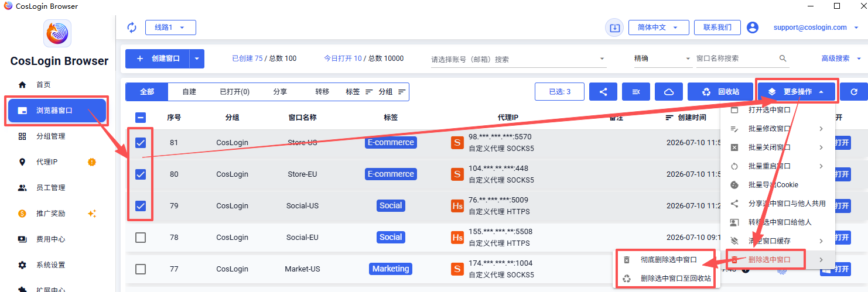Choose 批量导出Cookie from the menu
This screenshot has height=292, width=868.
click(x=778, y=185)
